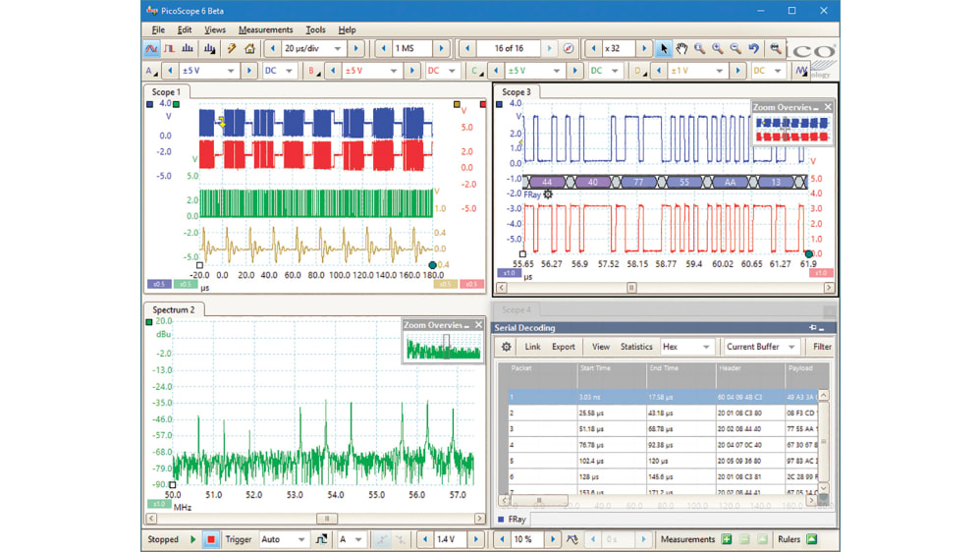980x552 pixels.
Task: Open Channel B ±5 V range dropdown
Action: pos(393,71)
